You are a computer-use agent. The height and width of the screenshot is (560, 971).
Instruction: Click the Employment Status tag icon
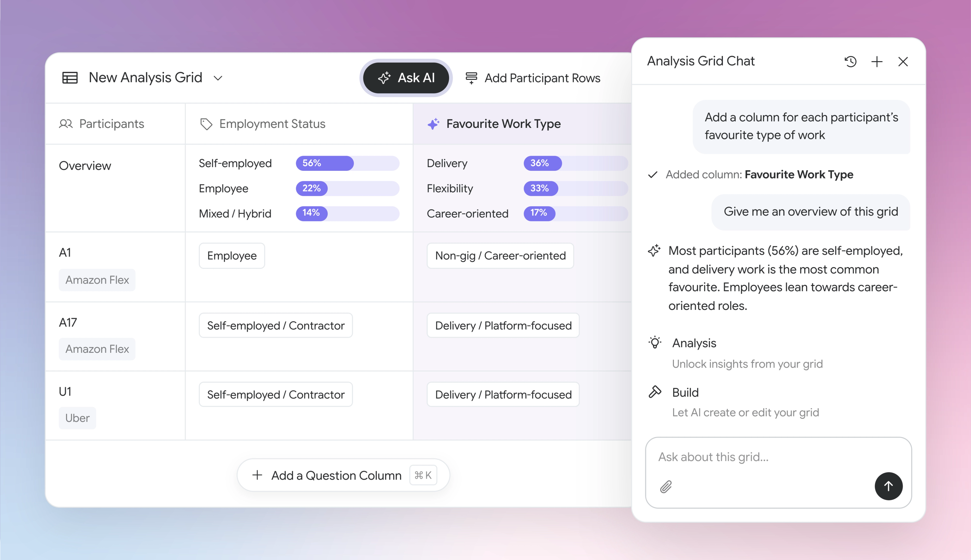(206, 124)
